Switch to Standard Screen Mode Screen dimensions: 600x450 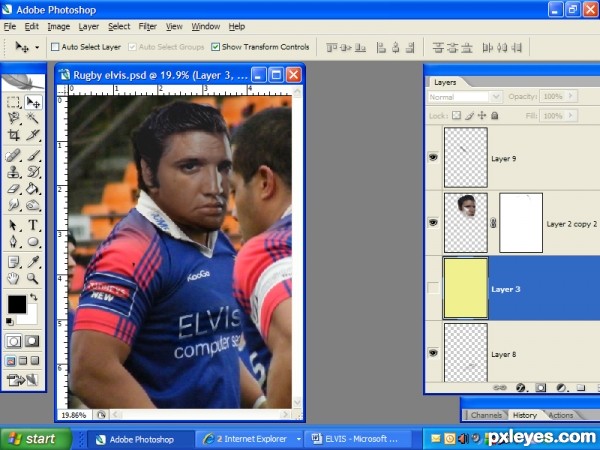tap(11, 360)
